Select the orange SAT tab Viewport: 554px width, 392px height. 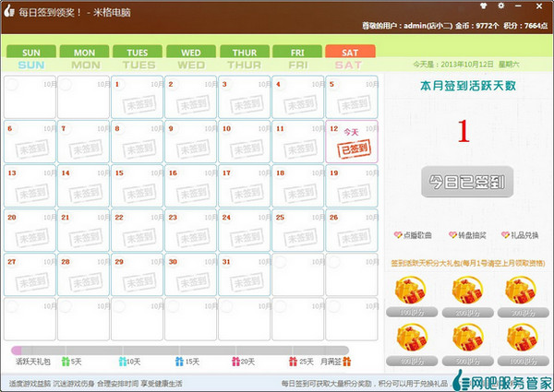click(x=350, y=52)
